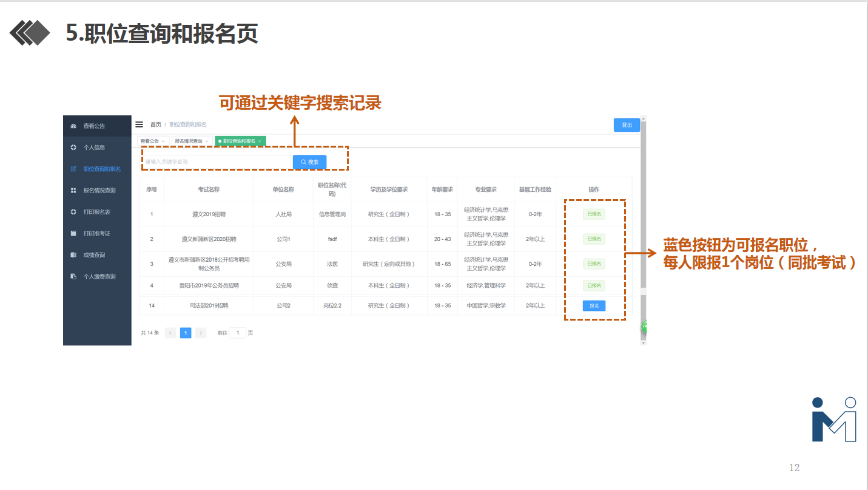Click the blue 搜索 search button

point(309,162)
